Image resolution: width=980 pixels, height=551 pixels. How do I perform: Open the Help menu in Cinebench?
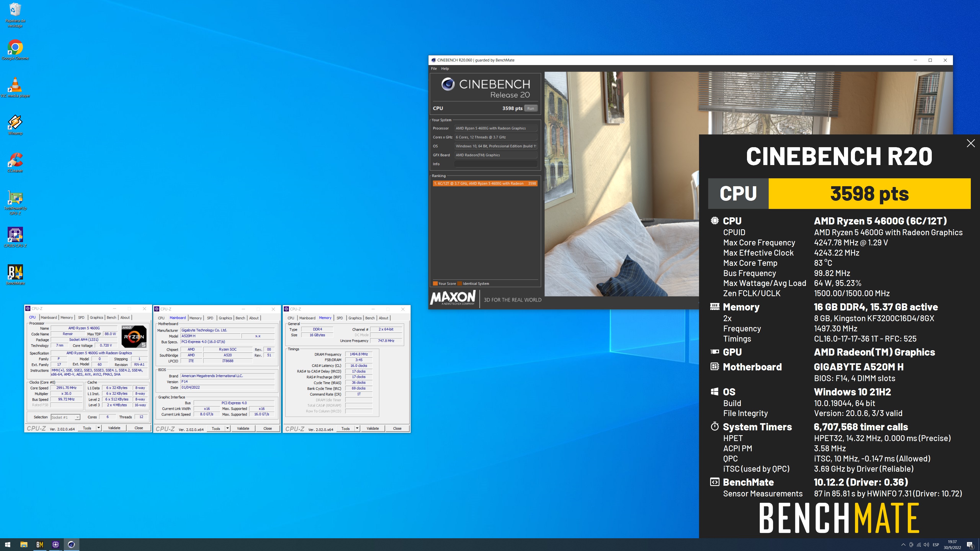tap(445, 69)
